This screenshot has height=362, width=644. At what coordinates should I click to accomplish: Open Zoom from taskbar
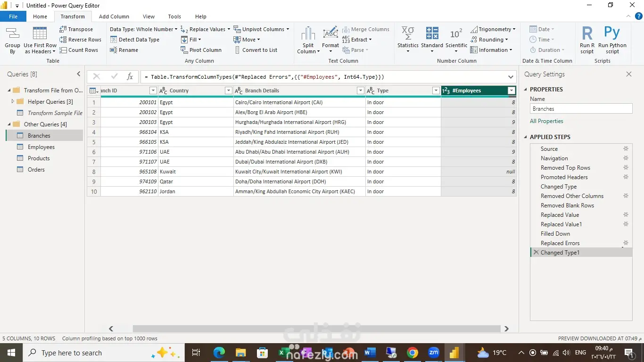tap(433, 353)
